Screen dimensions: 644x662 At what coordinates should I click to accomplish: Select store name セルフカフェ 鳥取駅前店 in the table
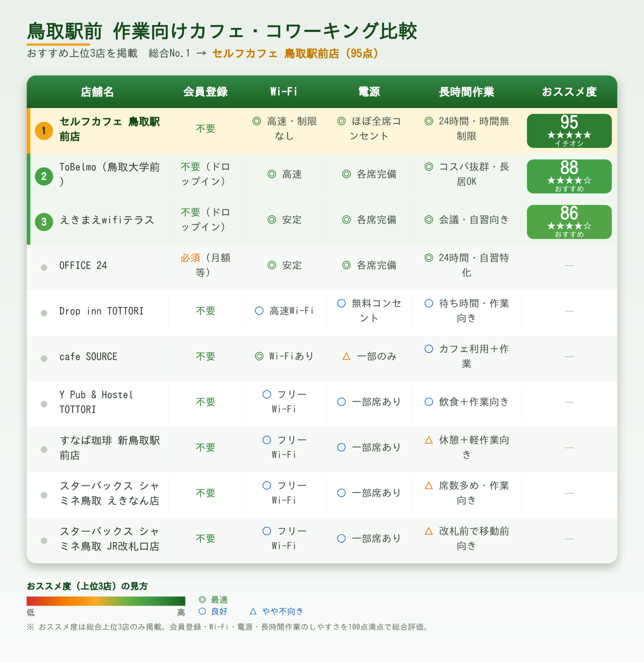click(x=110, y=129)
